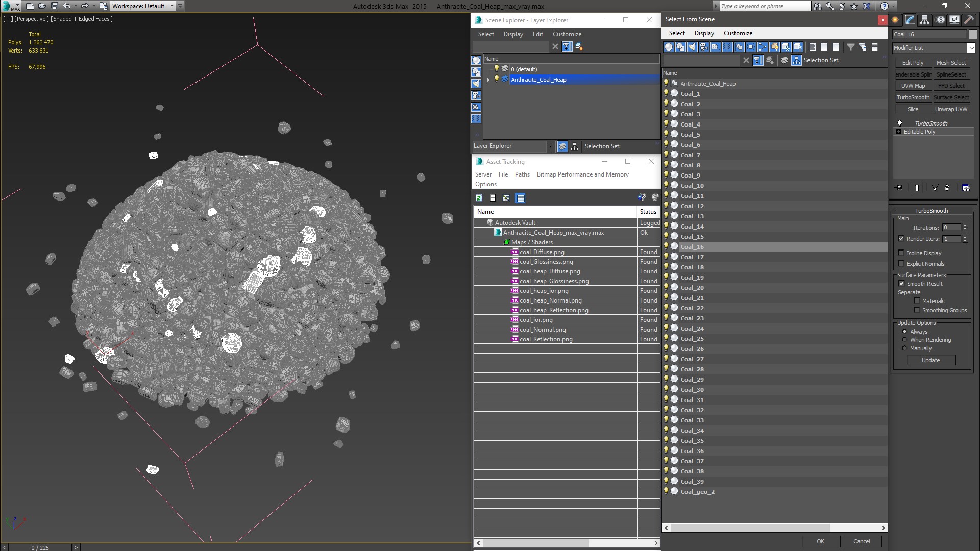Screen dimensions: 980x551
Task: Toggle the Explicit Normals checkbox
Action: coord(901,264)
